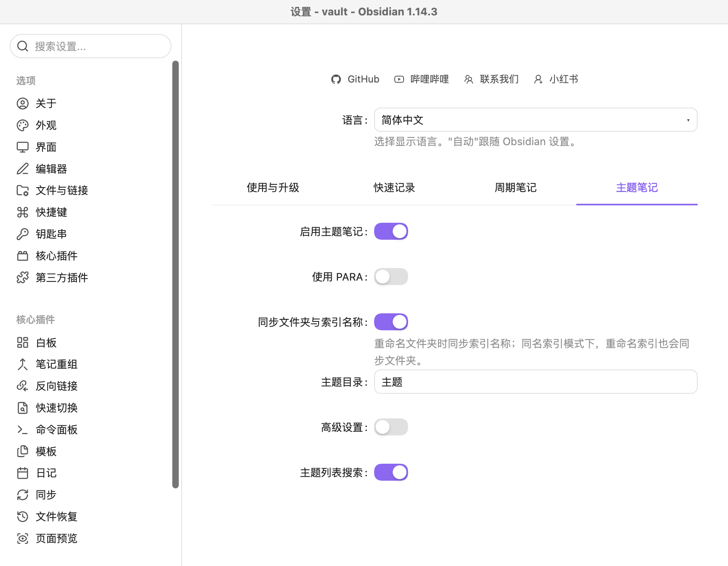Enable the 高级设置 toggle

(391, 427)
